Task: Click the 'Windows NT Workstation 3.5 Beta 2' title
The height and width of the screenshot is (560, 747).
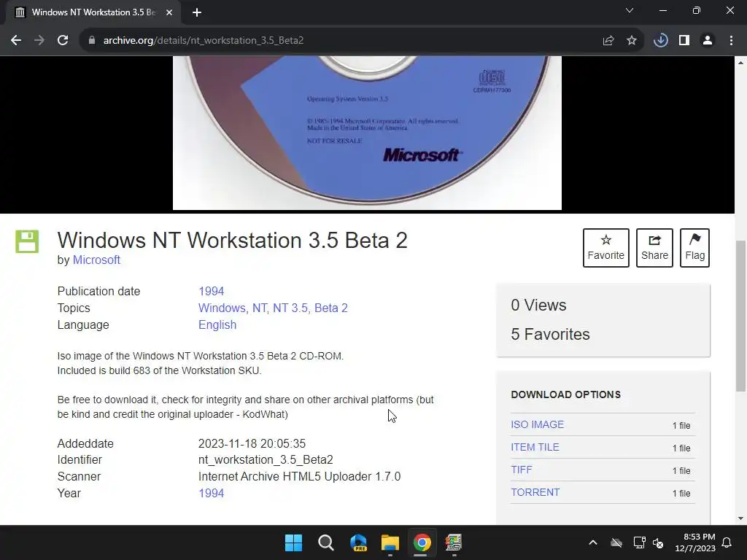Action: point(233,240)
